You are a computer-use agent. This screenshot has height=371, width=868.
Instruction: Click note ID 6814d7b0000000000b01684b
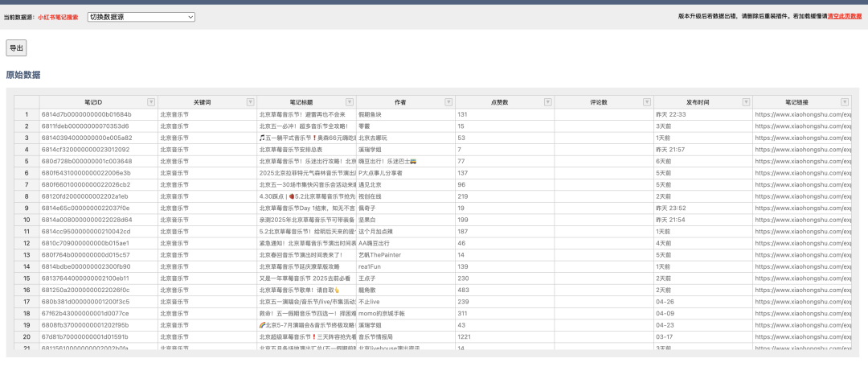pos(99,114)
